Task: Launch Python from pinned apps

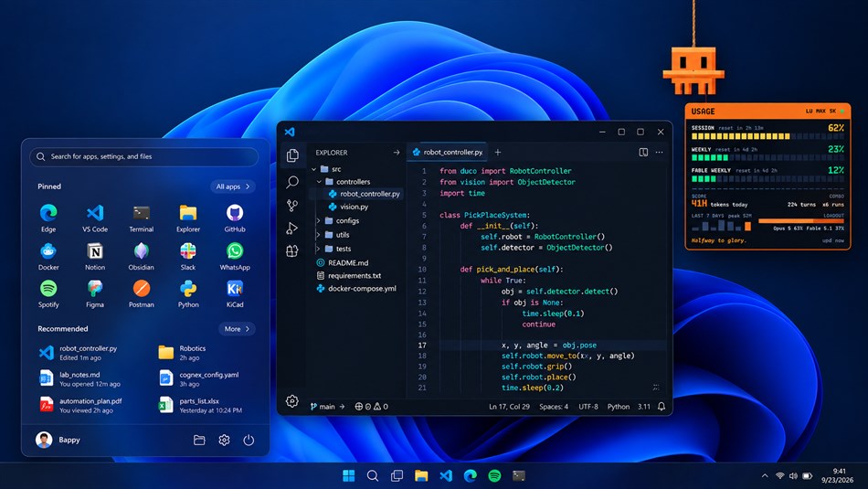Action: [x=188, y=293]
